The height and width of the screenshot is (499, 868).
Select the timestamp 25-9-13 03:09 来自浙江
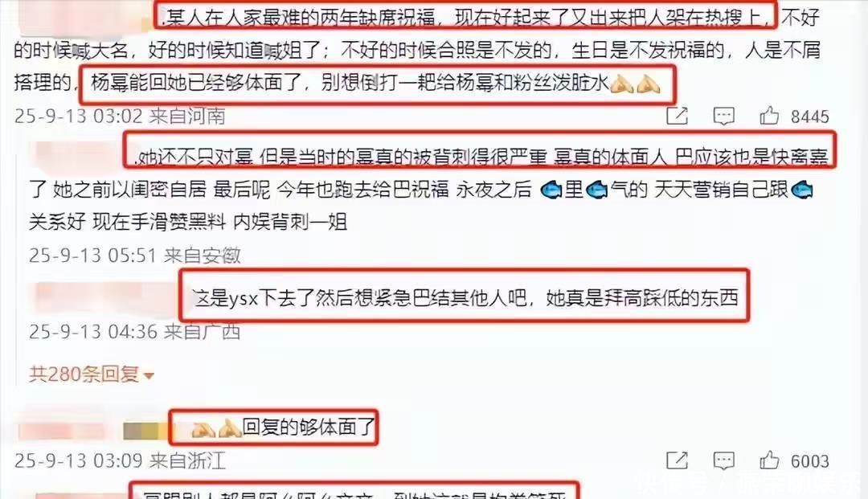click(x=120, y=460)
